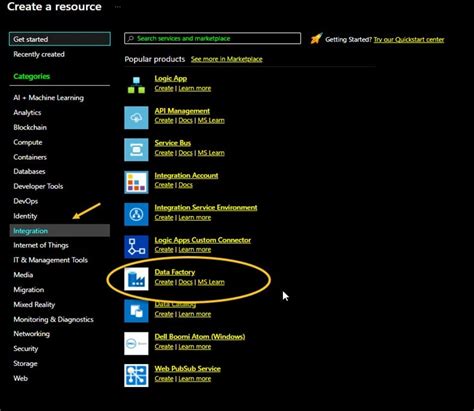Select the Containers category

click(x=30, y=157)
